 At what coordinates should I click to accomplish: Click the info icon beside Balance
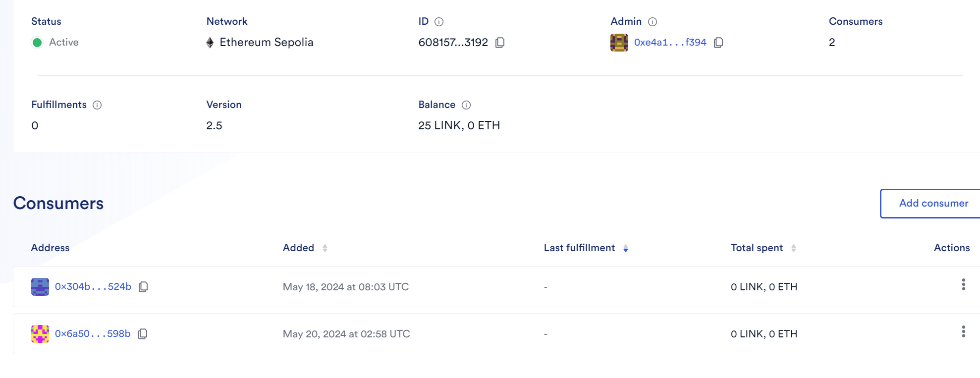coord(466,105)
